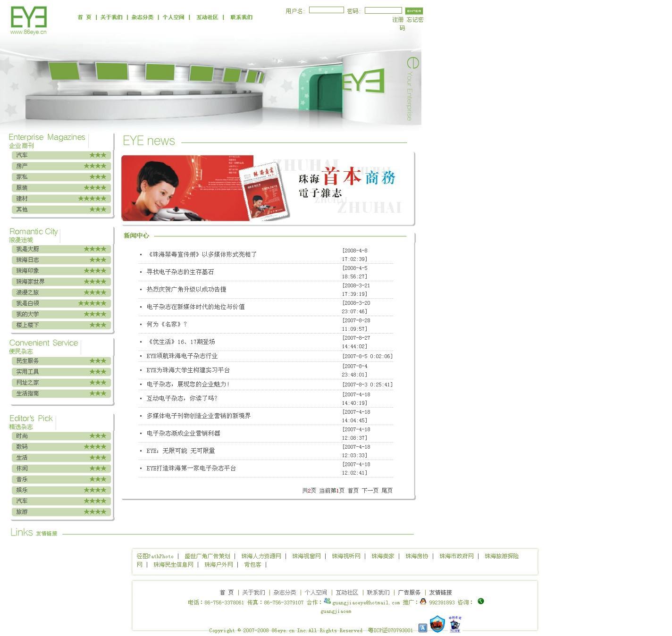Open 关于我们 in the top navigation
The width and height of the screenshot is (672, 636).
tap(111, 17)
